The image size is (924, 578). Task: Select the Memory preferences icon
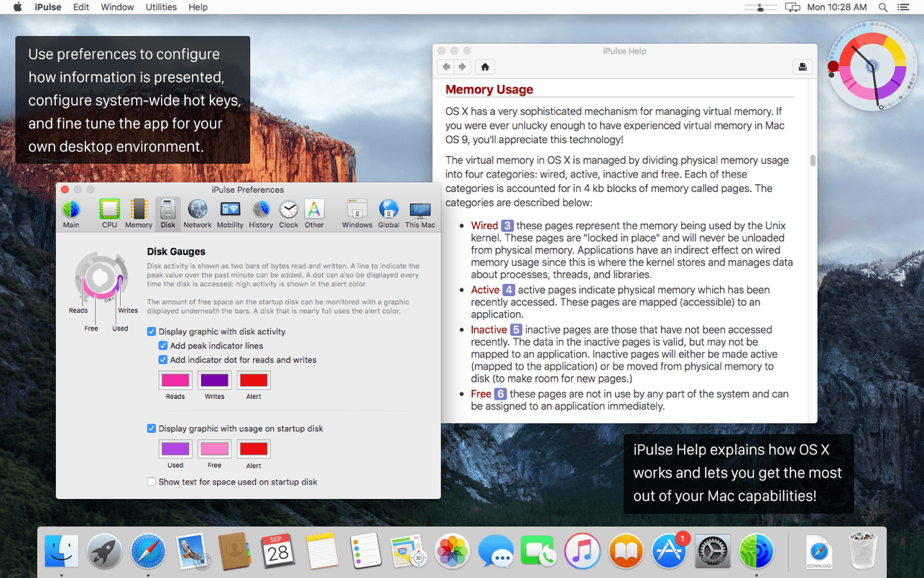[138, 214]
